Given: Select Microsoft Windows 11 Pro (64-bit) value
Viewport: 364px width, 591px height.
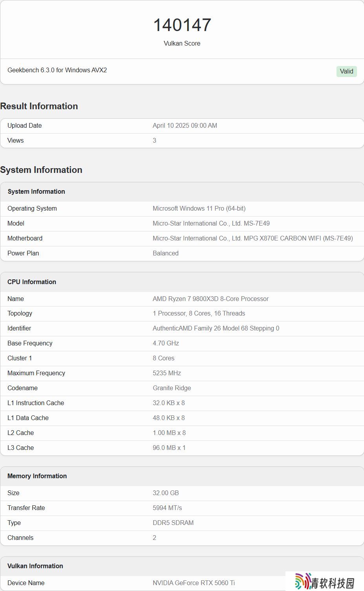Looking at the screenshot, I should click(199, 209).
